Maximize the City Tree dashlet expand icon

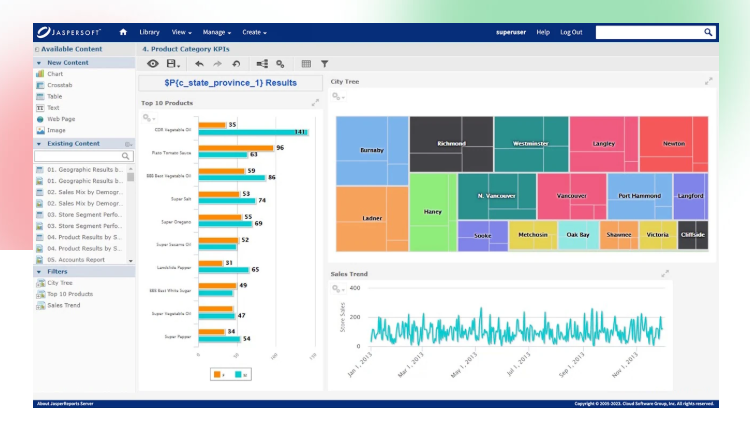click(x=708, y=81)
